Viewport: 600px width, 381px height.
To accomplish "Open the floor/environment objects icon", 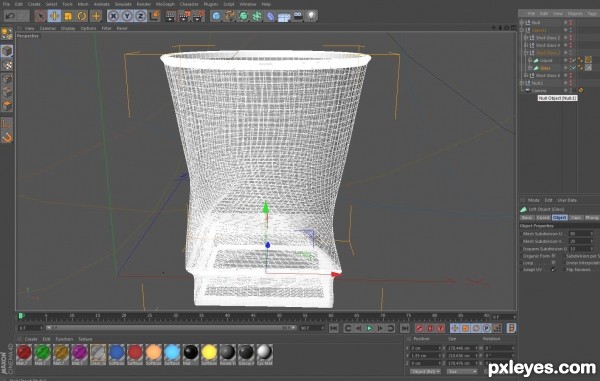I will click(284, 16).
